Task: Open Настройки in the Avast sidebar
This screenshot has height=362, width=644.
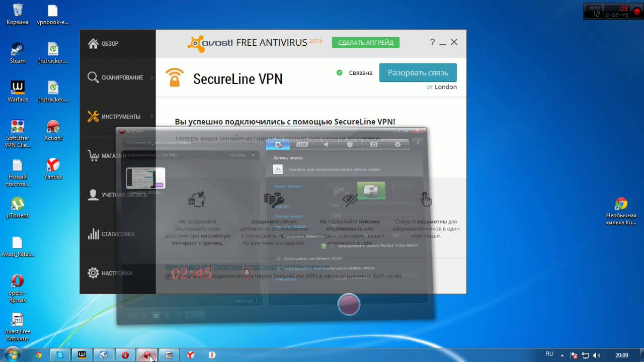Action: click(x=118, y=273)
